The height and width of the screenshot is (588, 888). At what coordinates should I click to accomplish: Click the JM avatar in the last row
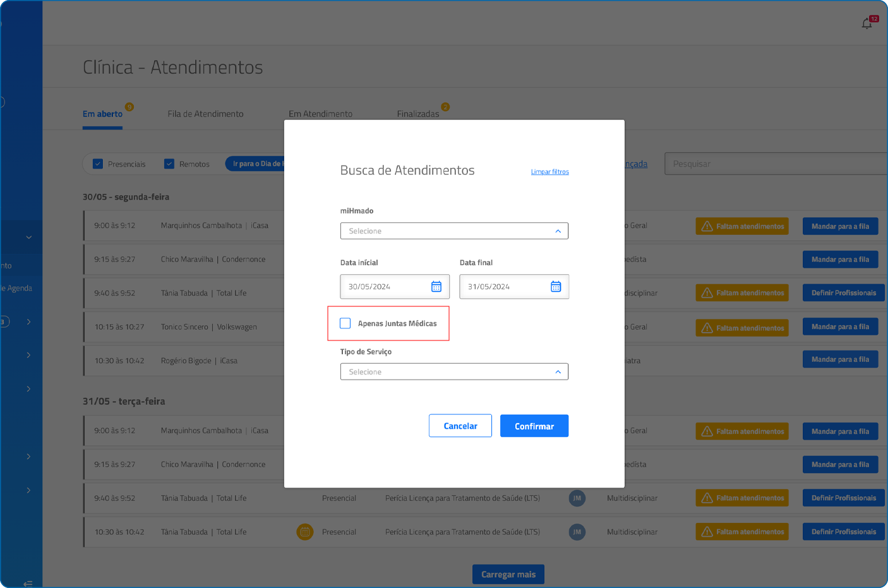[x=577, y=532]
